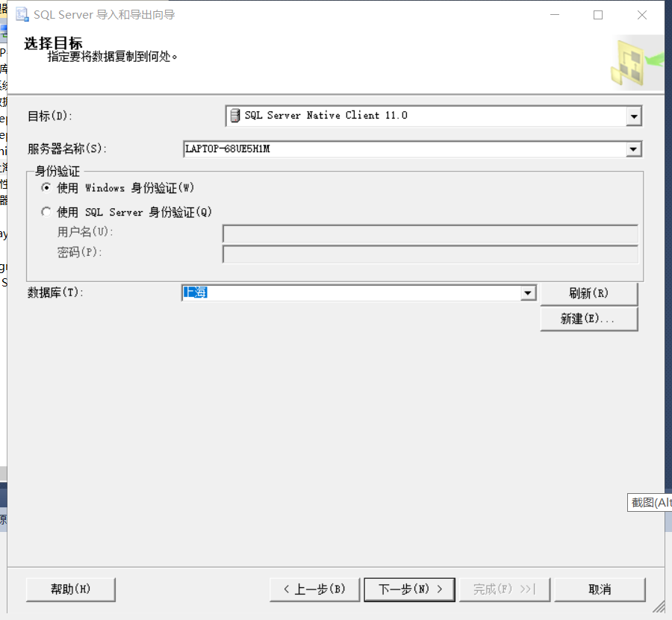This screenshot has height=620, width=672.
Task: Select SQL Server authentication radio button
Action: (x=46, y=212)
